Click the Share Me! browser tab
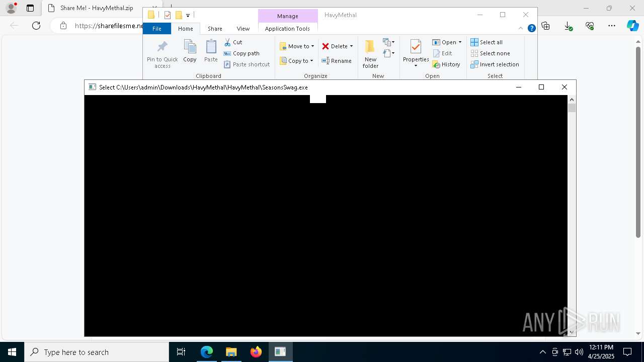This screenshot has height=362, width=644. 96,8
